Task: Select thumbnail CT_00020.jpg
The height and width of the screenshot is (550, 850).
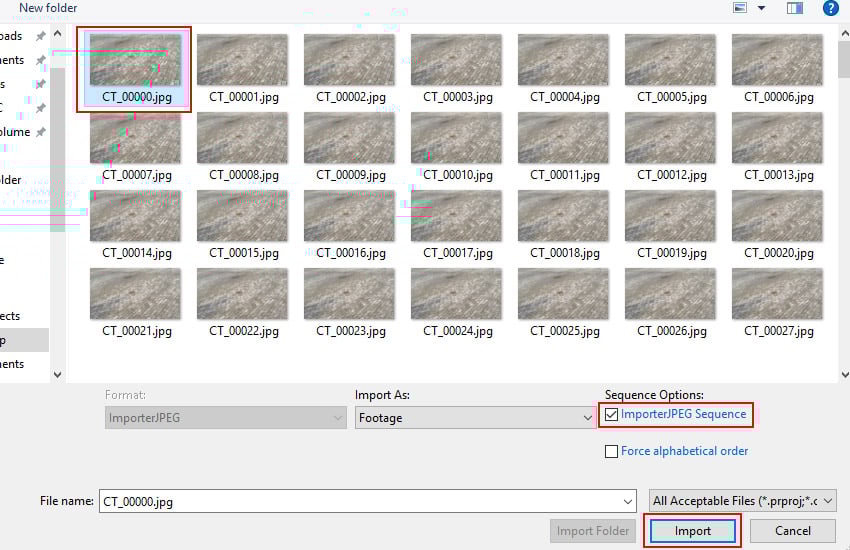Action: coord(777,216)
